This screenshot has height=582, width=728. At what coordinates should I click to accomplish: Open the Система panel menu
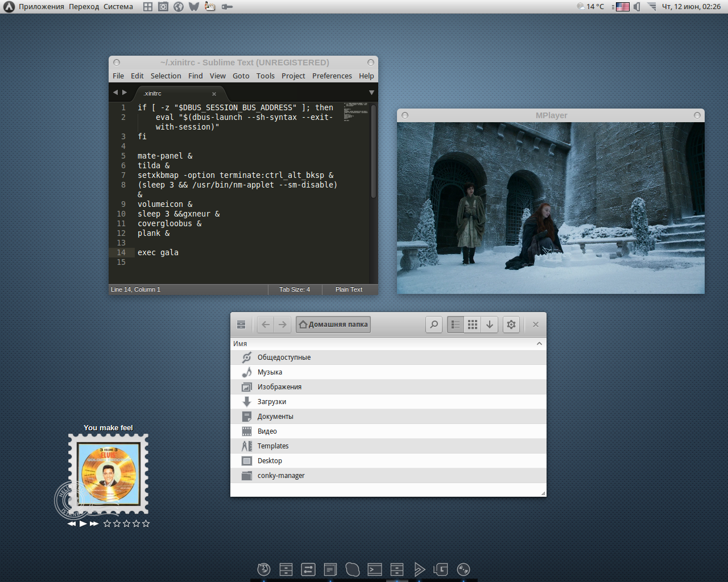click(118, 7)
